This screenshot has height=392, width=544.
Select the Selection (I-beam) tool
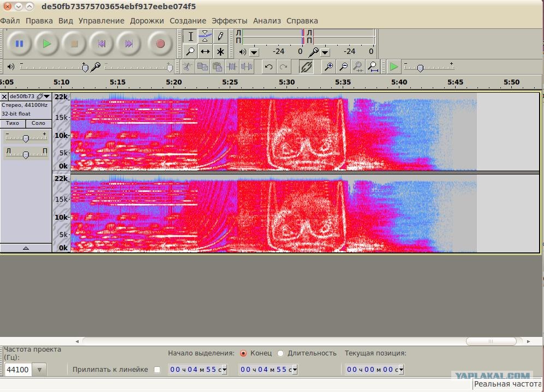(x=190, y=37)
